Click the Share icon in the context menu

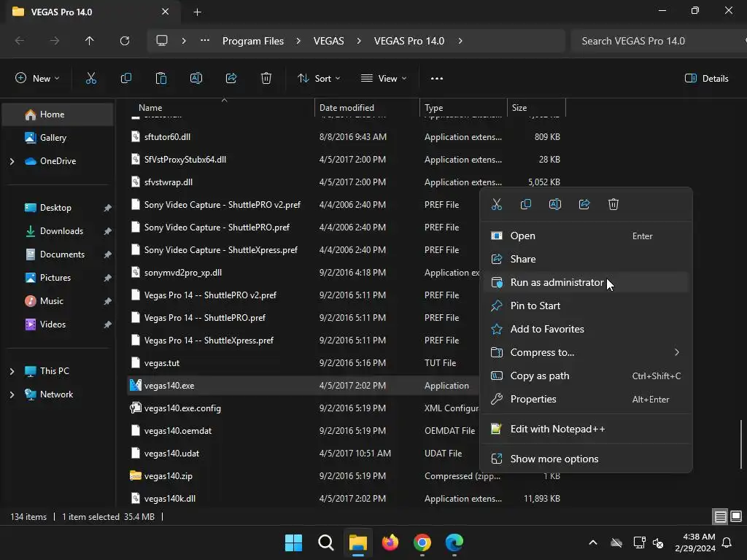click(584, 204)
